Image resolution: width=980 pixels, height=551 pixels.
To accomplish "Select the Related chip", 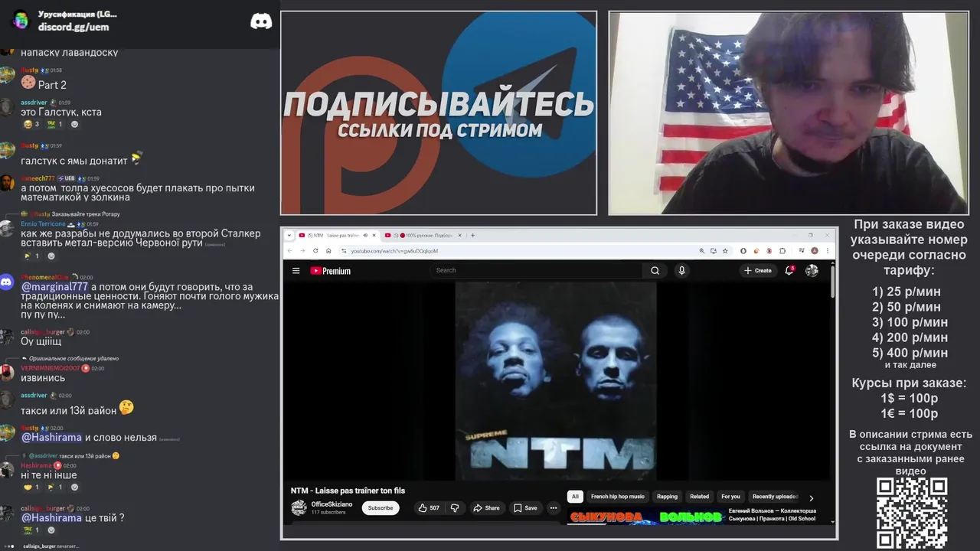I will coord(699,497).
